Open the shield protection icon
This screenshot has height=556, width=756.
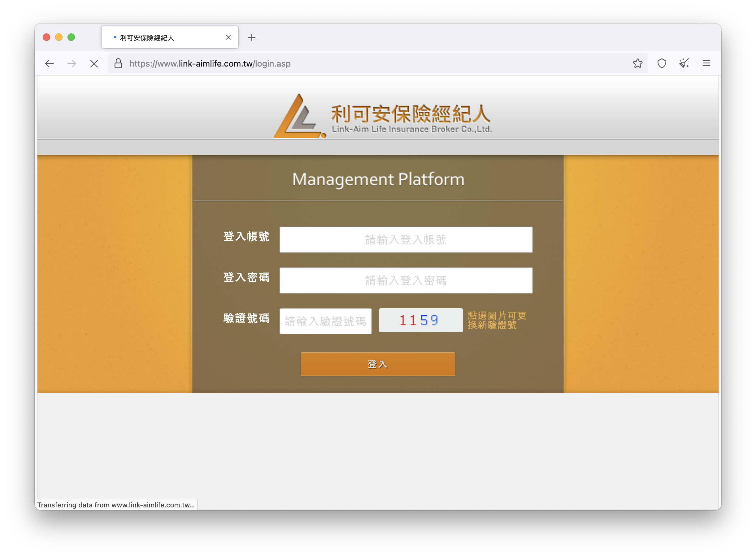662,63
